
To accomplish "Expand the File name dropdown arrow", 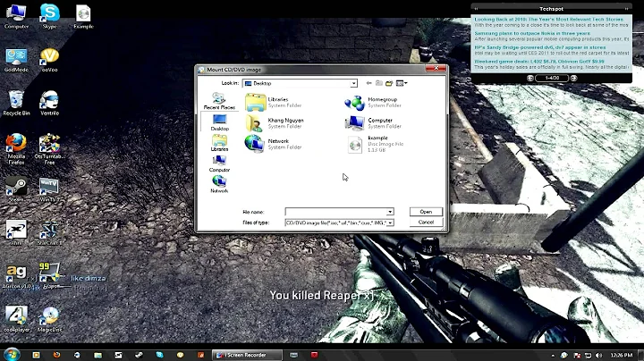I will pos(390,212).
